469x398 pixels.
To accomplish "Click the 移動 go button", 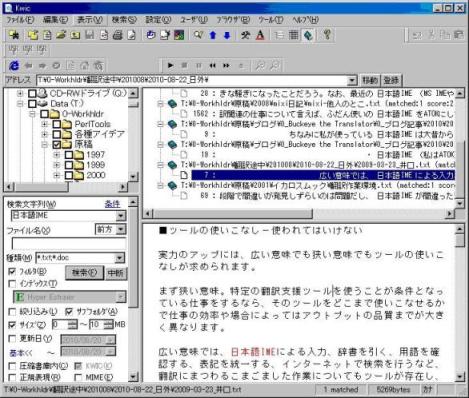I will (x=370, y=80).
